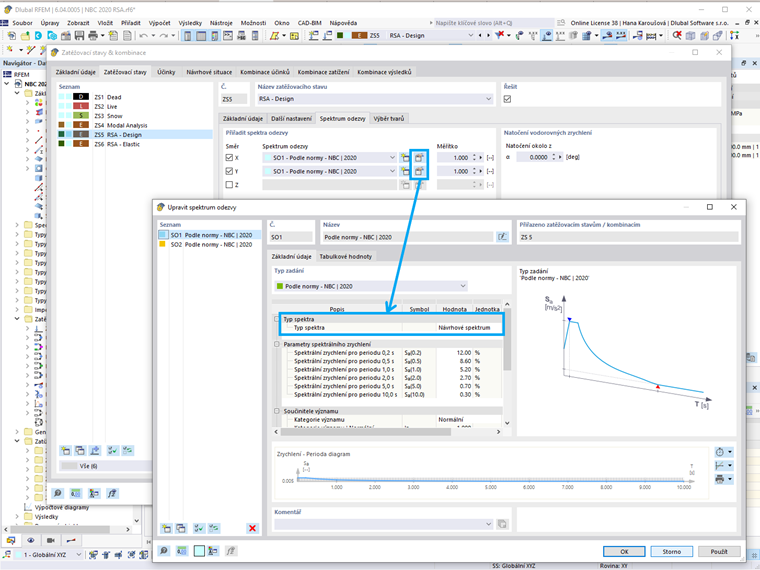
Task: Switch to Návrhové situace tab
Action: click(x=209, y=72)
